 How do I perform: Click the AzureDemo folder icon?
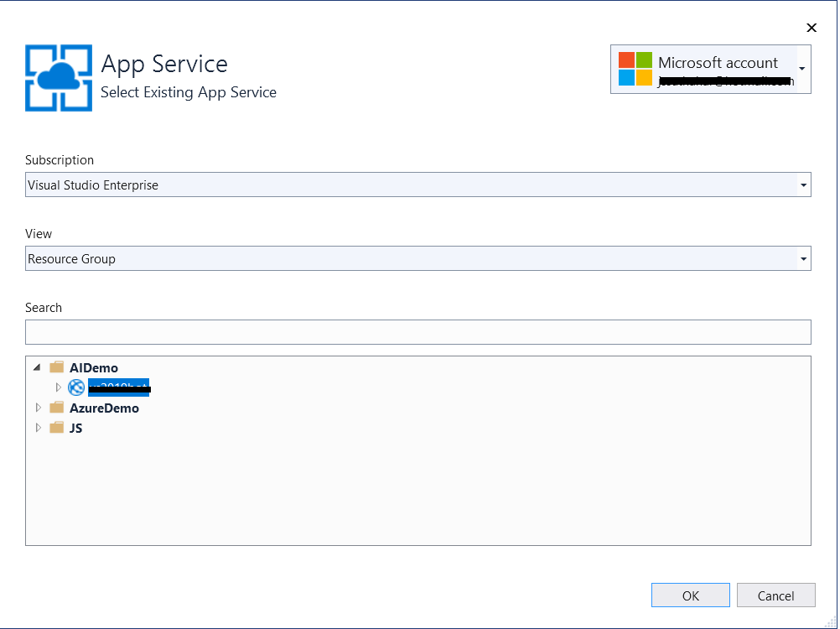tap(57, 408)
